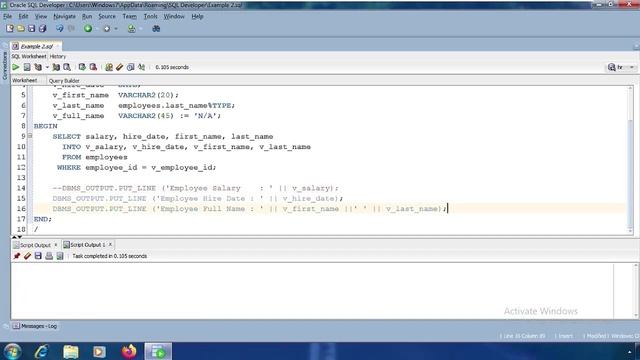Switch to the Query Builder tab

[x=64, y=80]
